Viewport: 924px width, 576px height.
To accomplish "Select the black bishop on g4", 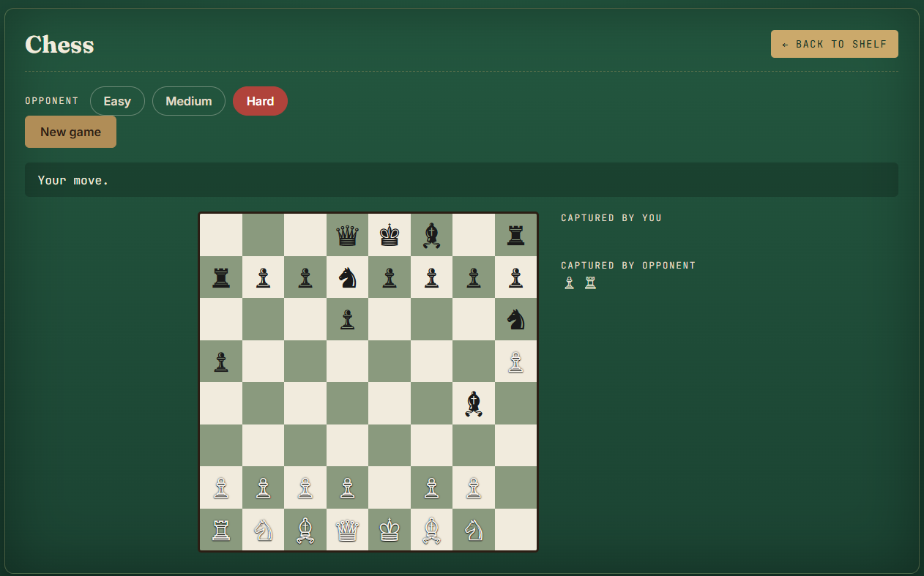I will (x=474, y=403).
